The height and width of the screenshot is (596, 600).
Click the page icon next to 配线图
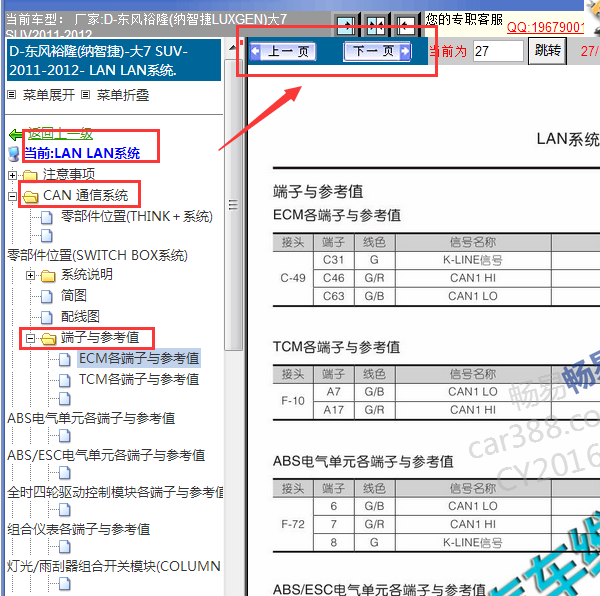pos(47,317)
